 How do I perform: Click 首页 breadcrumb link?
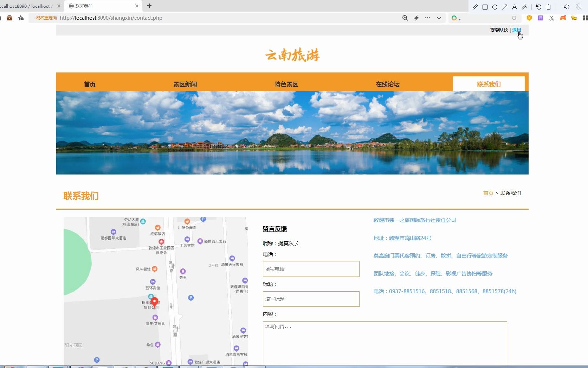(x=488, y=193)
